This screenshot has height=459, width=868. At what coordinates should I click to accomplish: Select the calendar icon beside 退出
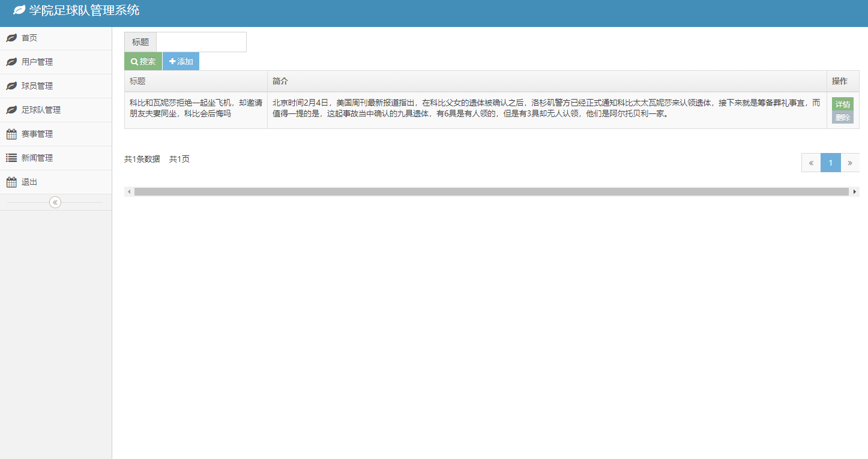pyautogui.click(x=10, y=181)
